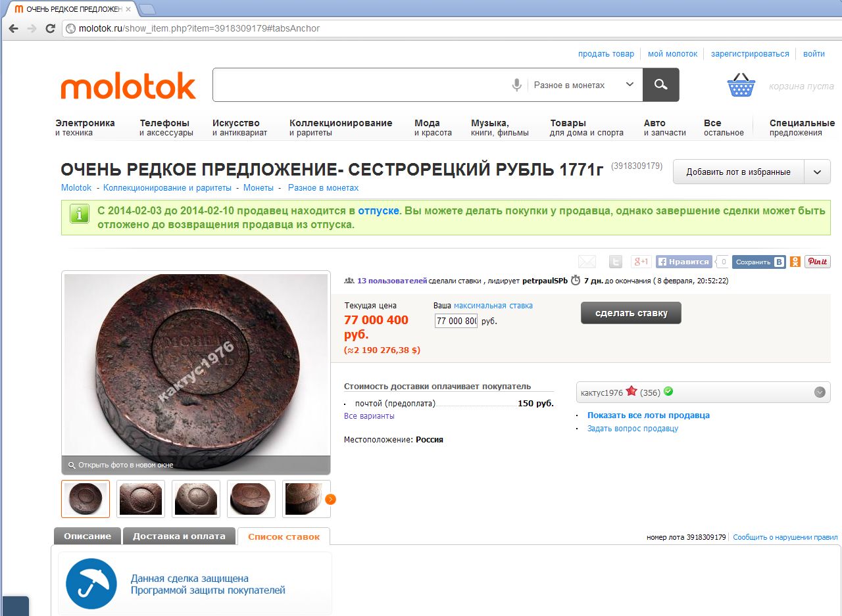Viewport: 842px width, 616px height.
Task: Share on Odnoklassniki orange icon
Action: (795, 262)
